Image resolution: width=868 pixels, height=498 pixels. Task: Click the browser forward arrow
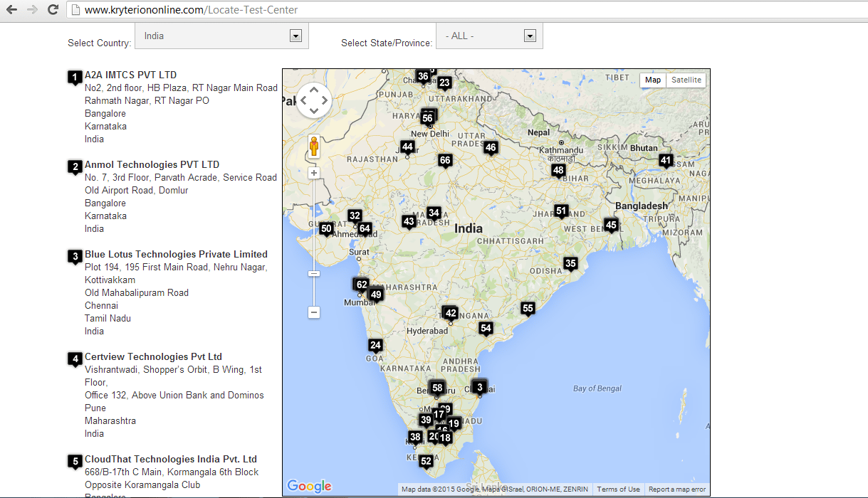(32, 10)
